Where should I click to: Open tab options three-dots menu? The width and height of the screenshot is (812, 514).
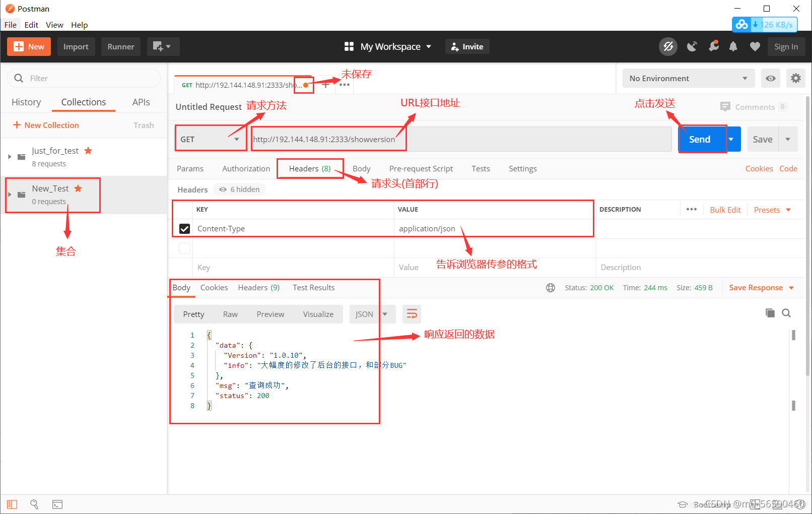(x=345, y=85)
